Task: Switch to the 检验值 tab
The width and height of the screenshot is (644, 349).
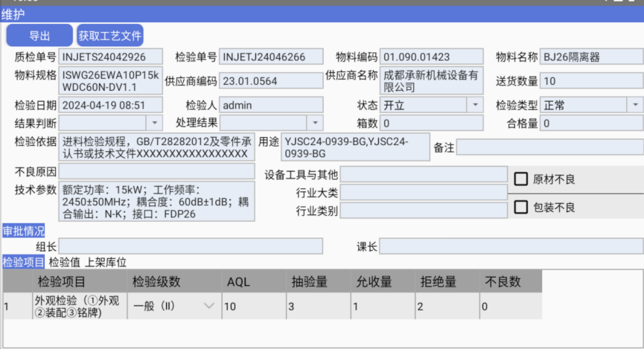Action: (64, 262)
